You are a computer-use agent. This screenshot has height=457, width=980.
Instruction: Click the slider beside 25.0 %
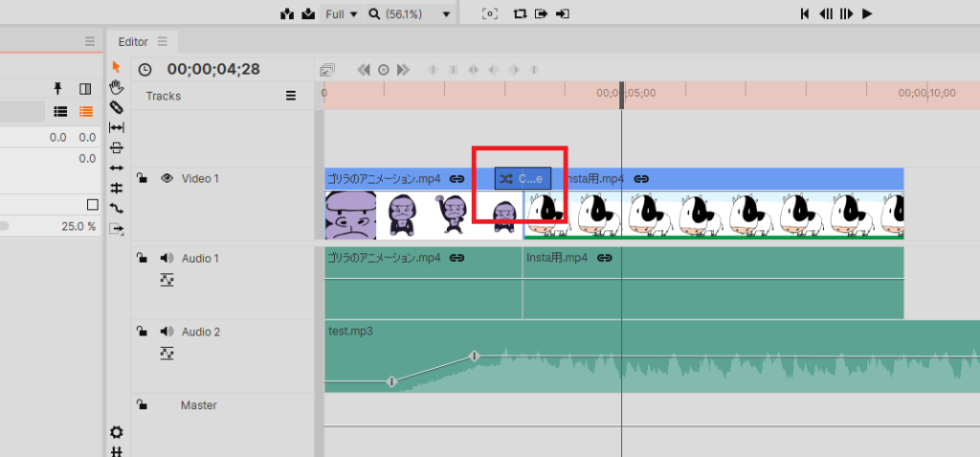click(5, 227)
